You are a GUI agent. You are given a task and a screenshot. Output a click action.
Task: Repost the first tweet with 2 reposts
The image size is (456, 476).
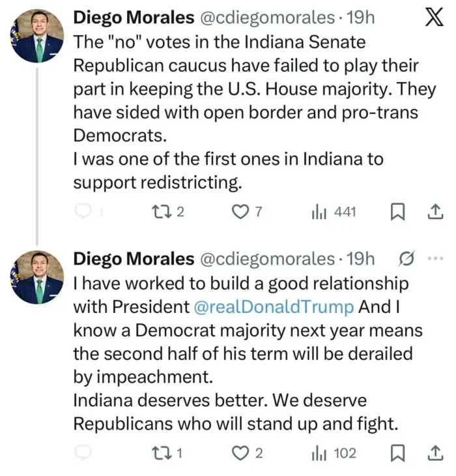[x=158, y=211]
